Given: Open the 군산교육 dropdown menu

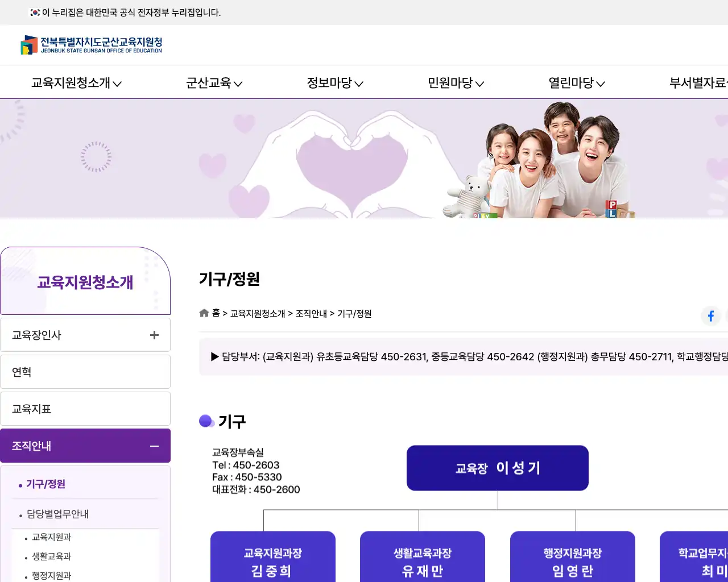Looking at the screenshot, I should (x=214, y=83).
